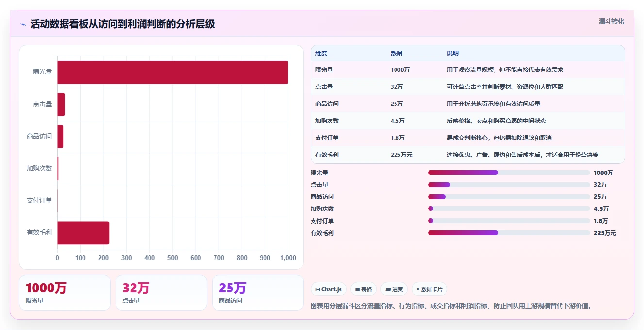Image resolution: width=644 pixels, height=330 pixels.
Task: Click the description starting 可计算点击率
Action: [x=505, y=87]
